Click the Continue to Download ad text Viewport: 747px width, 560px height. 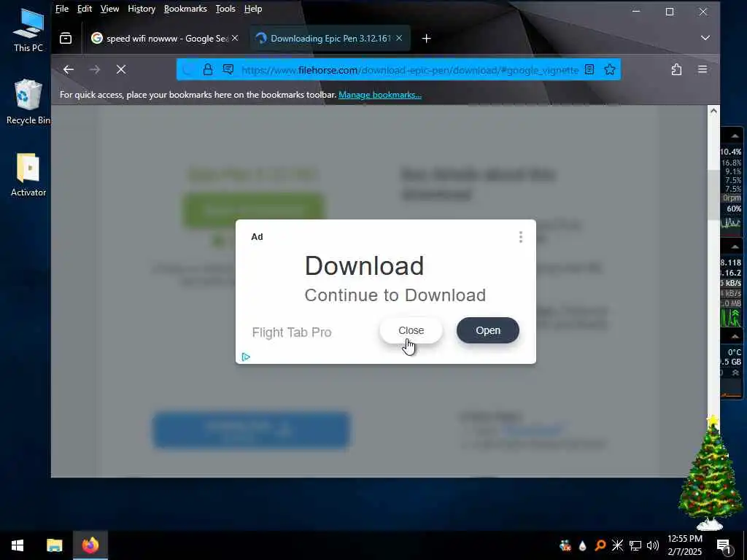(395, 295)
